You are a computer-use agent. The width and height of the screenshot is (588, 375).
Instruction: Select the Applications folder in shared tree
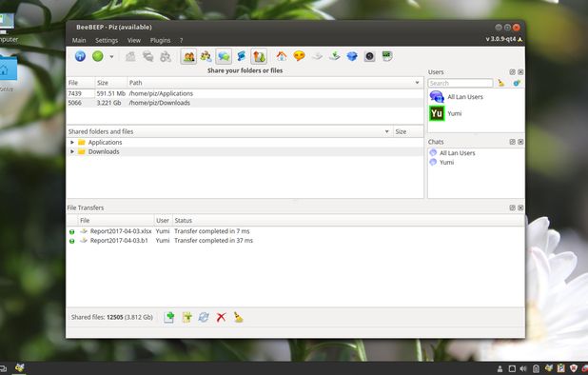click(x=105, y=143)
